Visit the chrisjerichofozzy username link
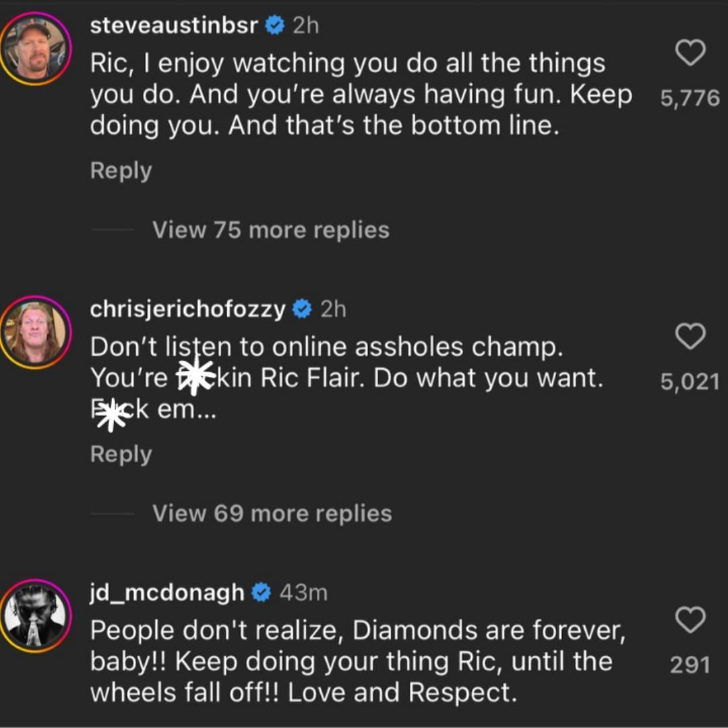 [187, 309]
